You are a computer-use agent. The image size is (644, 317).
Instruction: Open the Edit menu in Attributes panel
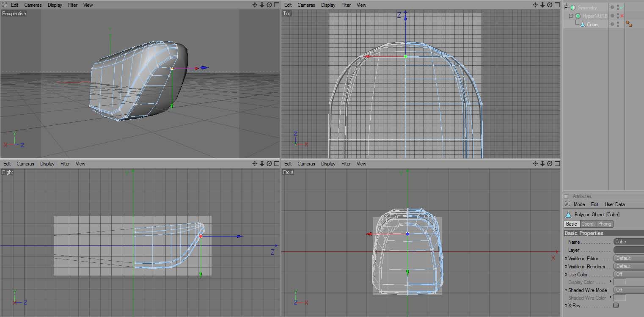point(595,204)
